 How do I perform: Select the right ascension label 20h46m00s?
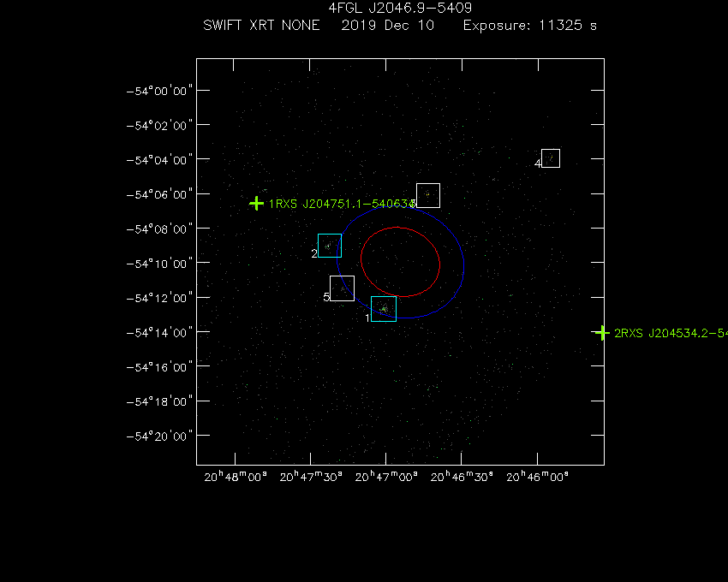pos(538,477)
